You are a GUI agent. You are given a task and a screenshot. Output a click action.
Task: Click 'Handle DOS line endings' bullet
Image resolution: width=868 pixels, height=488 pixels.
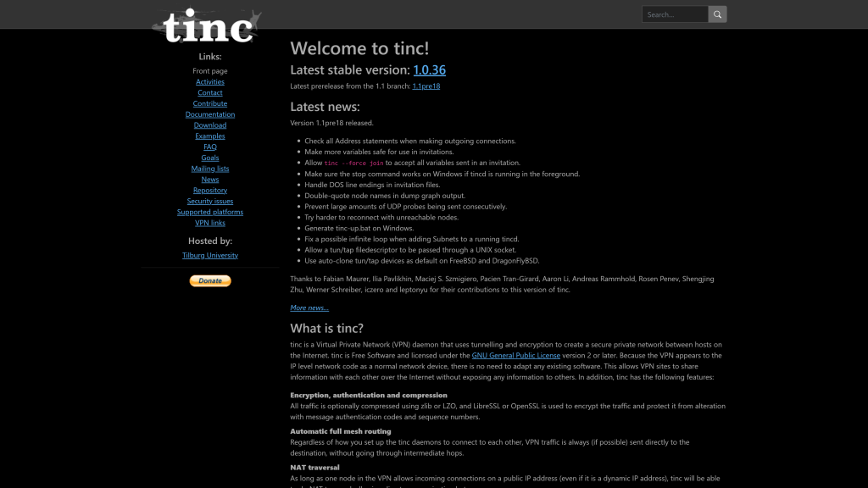[x=372, y=185]
